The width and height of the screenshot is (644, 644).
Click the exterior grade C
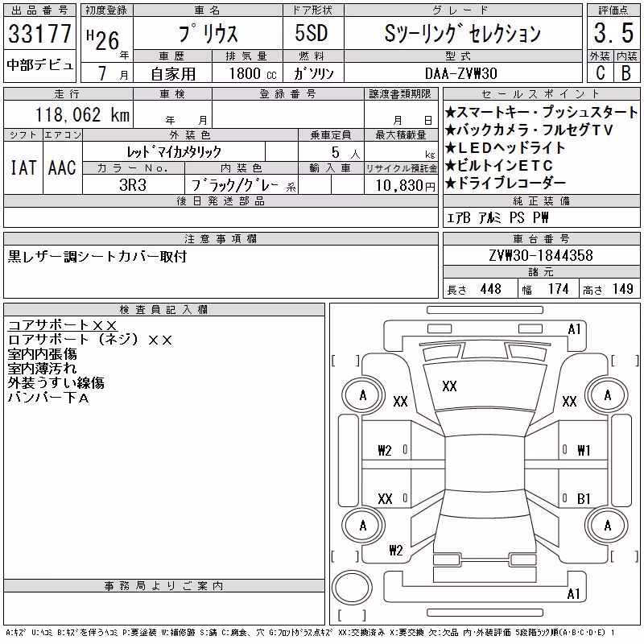click(x=600, y=72)
